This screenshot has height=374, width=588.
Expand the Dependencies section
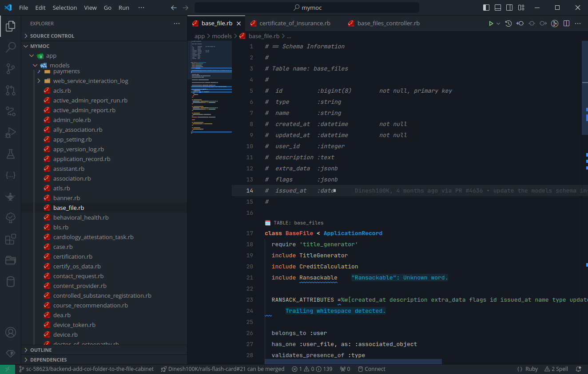(104, 360)
